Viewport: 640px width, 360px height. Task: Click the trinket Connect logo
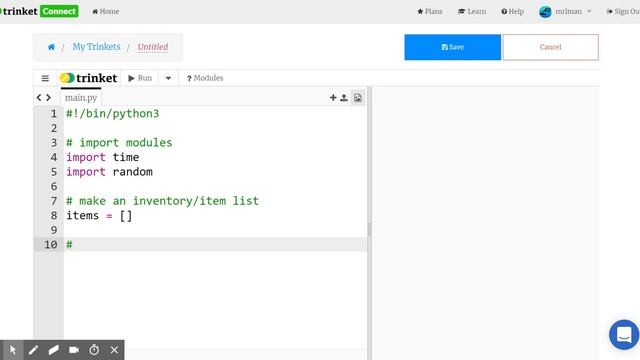pos(40,11)
